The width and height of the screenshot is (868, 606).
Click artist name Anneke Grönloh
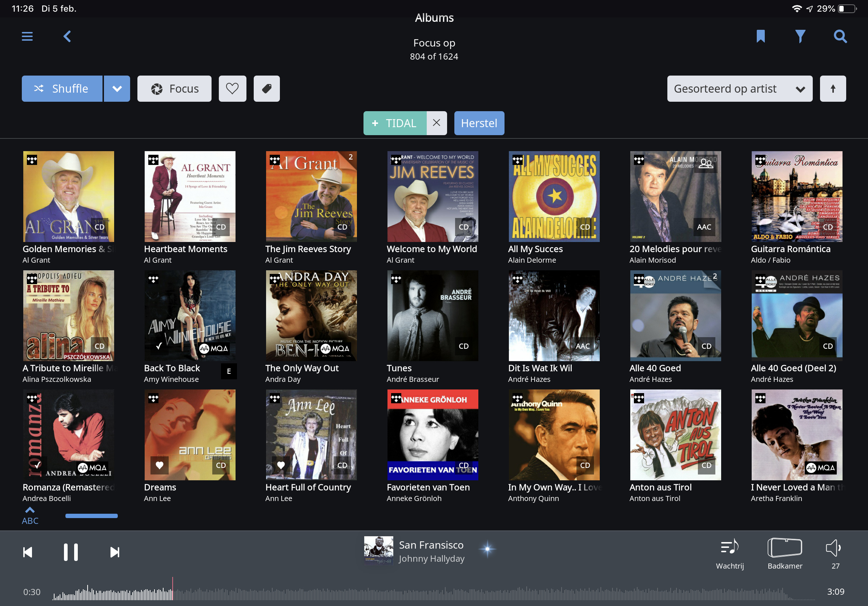pyautogui.click(x=414, y=498)
